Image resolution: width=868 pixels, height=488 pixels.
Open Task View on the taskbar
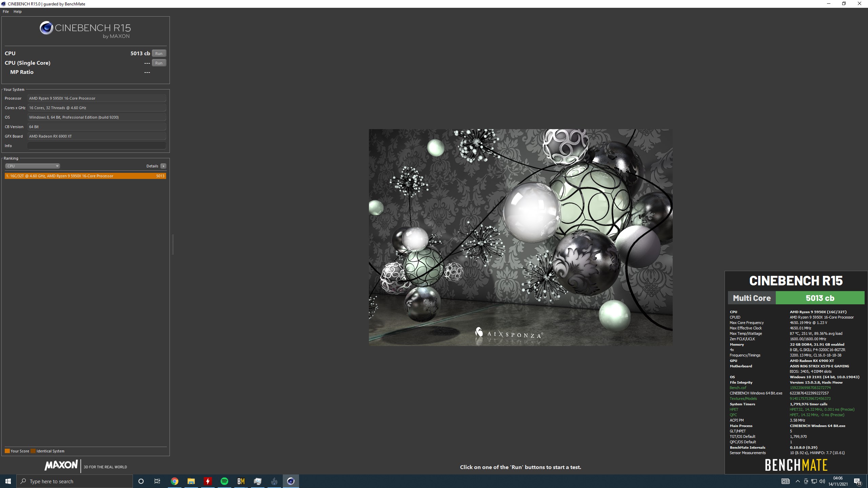click(157, 481)
